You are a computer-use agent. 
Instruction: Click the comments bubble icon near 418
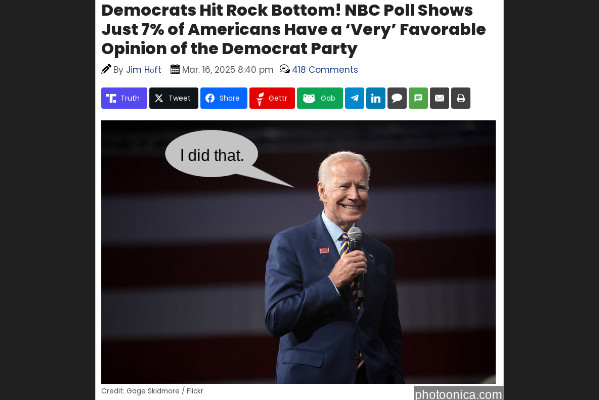[285, 69]
